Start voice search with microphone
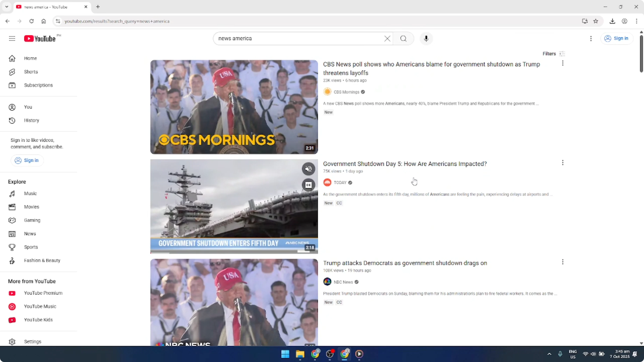 pos(426,38)
